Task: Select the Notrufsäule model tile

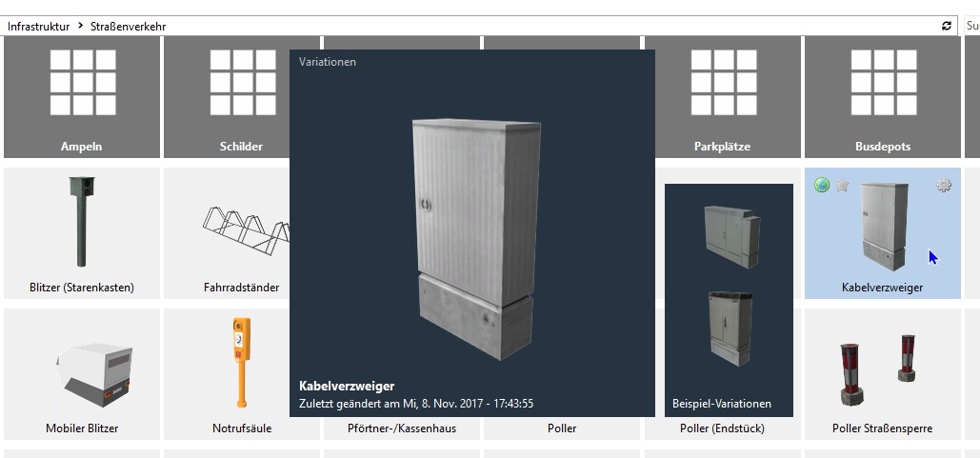Action: 227,373
